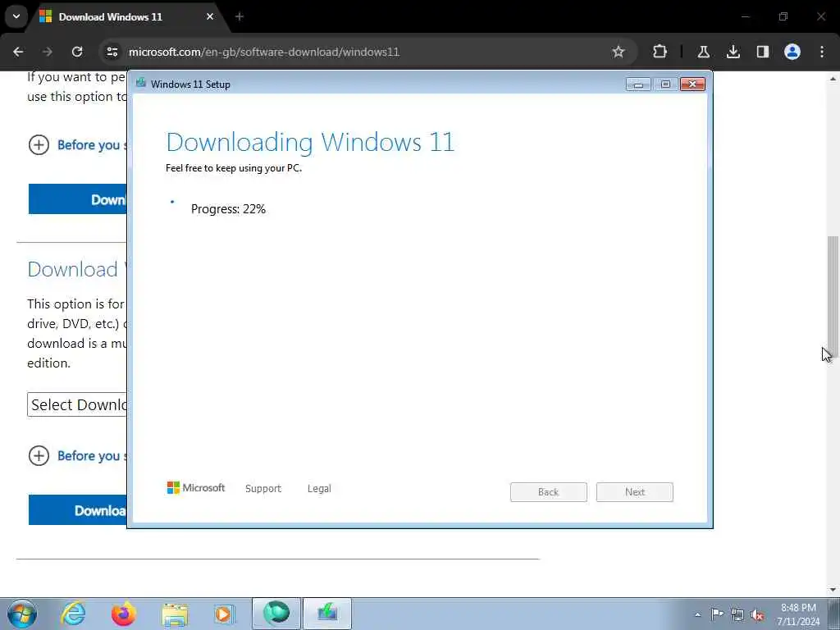Open the Select Download combo box
The image size is (840, 630).
[x=77, y=404]
